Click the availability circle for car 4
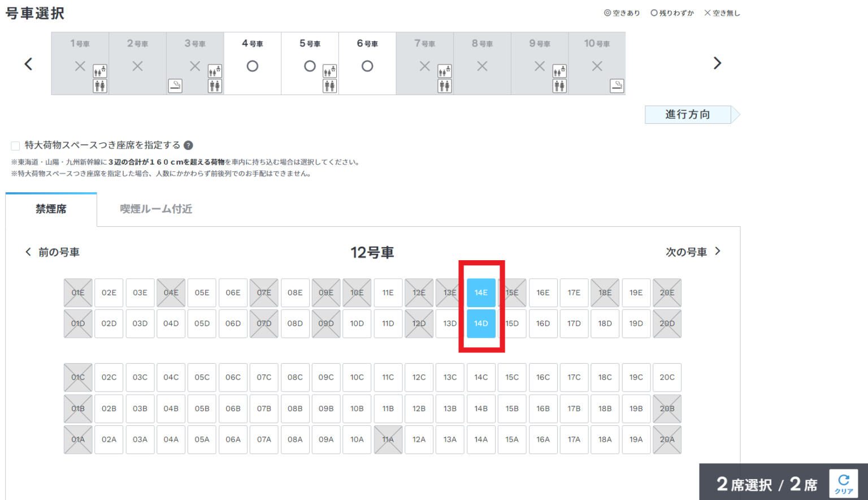The height and width of the screenshot is (500, 868). (253, 66)
